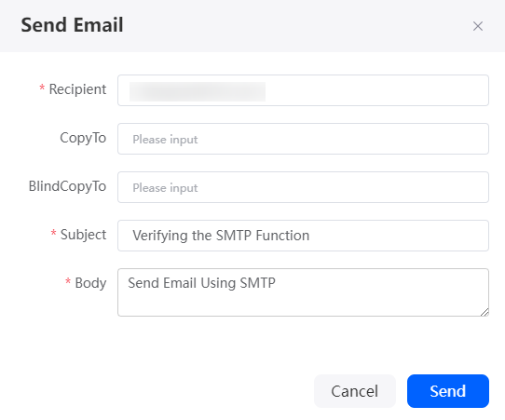Click into the Subject field
The width and height of the screenshot is (505, 420).
303,236
